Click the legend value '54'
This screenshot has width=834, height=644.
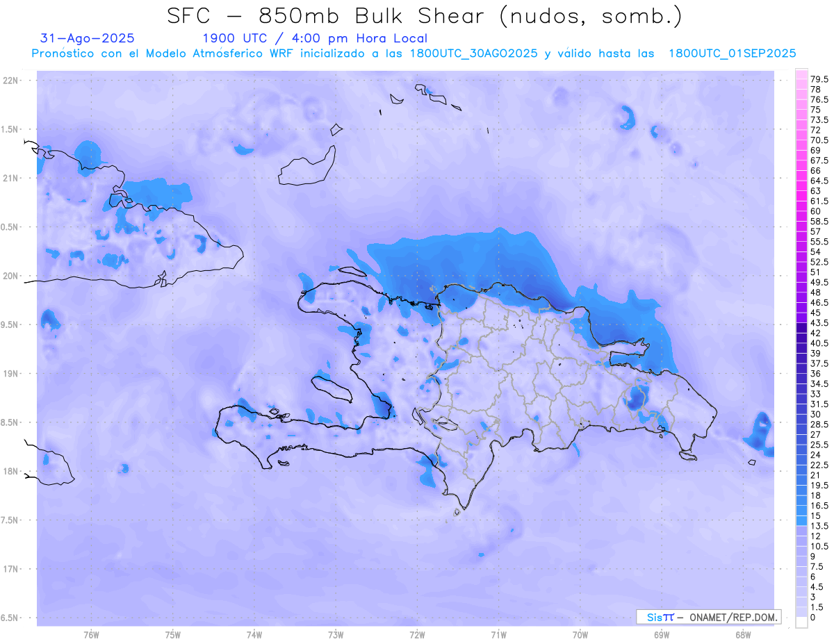tap(815, 252)
